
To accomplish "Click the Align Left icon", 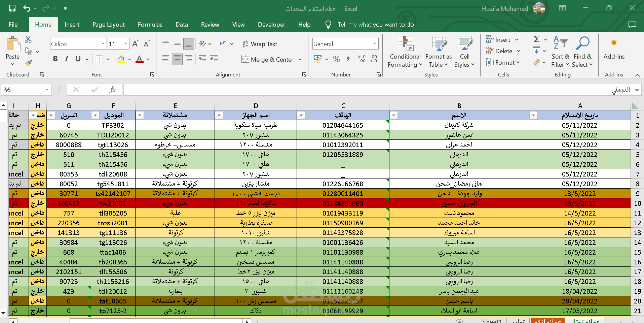I will 166,59.
